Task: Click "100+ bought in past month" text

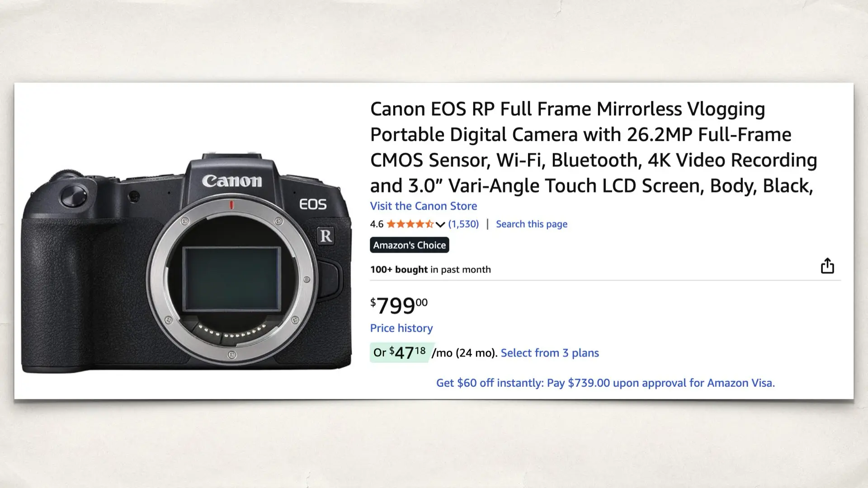Action: 430,269
